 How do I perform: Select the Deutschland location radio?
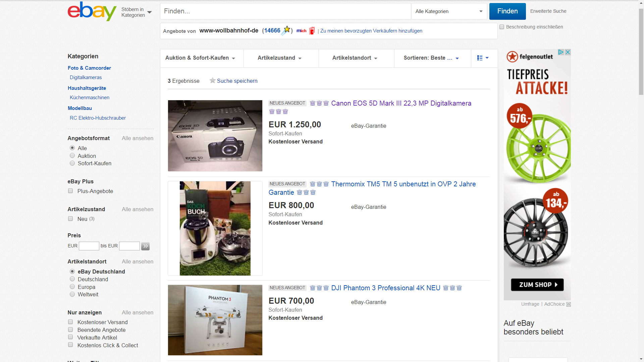(x=72, y=279)
